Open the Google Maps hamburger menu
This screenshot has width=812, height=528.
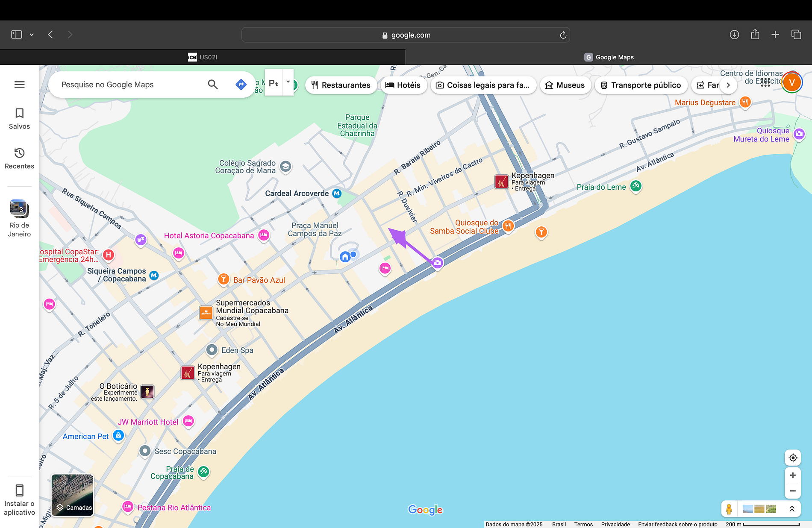19,85
